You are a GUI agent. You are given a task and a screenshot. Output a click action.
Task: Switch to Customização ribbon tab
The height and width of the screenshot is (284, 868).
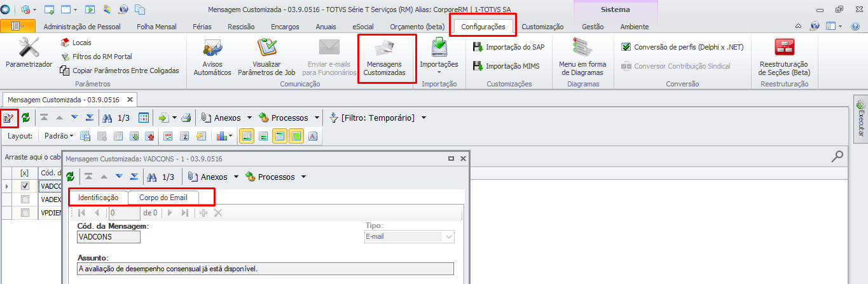542,27
